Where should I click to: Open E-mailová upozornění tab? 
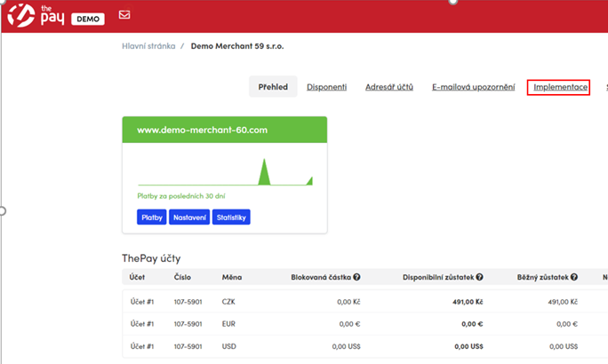[x=473, y=87]
